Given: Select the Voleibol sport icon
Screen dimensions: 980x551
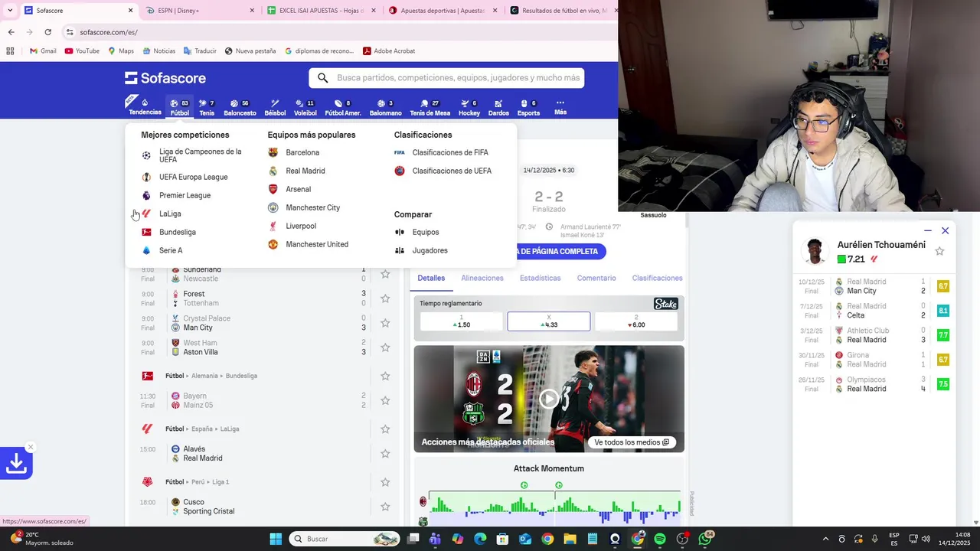Looking at the screenshot, I should (x=305, y=107).
